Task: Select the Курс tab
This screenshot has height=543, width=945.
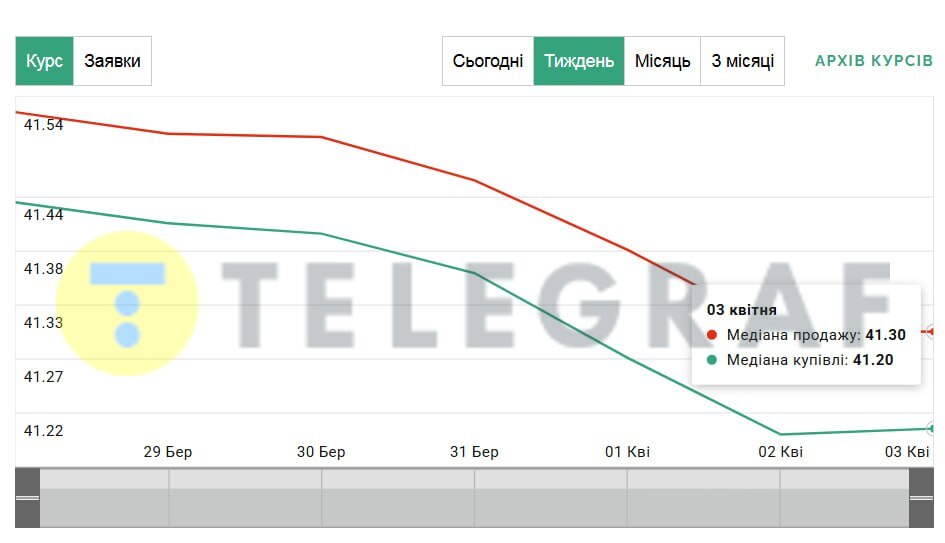Action: [x=44, y=61]
